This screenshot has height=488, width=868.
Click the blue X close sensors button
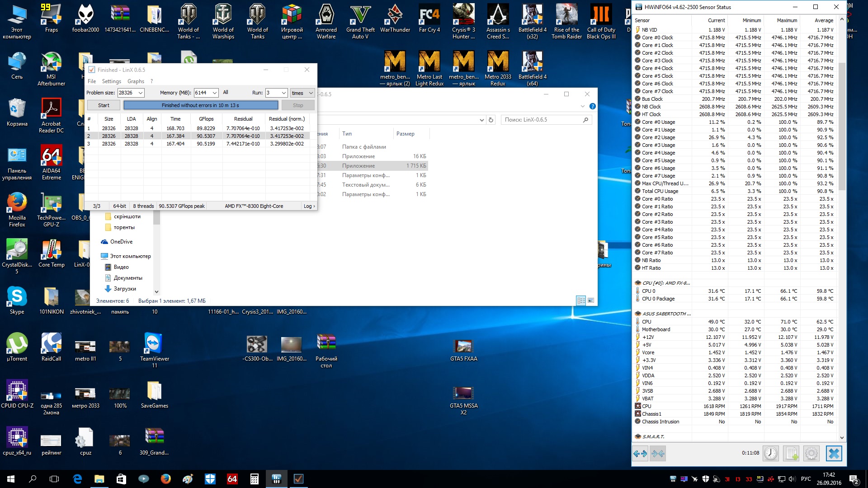pyautogui.click(x=834, y=453)
